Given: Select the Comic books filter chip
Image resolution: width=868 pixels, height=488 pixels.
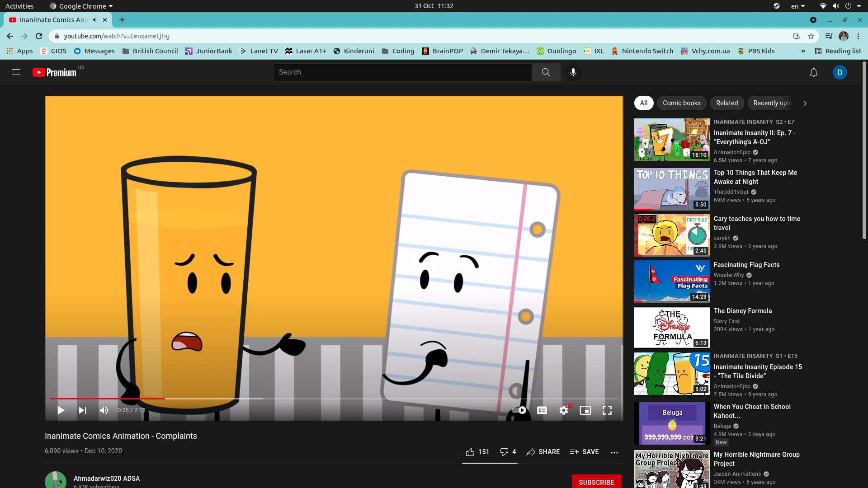Looking at the screenshot, I should click(681, 103).
